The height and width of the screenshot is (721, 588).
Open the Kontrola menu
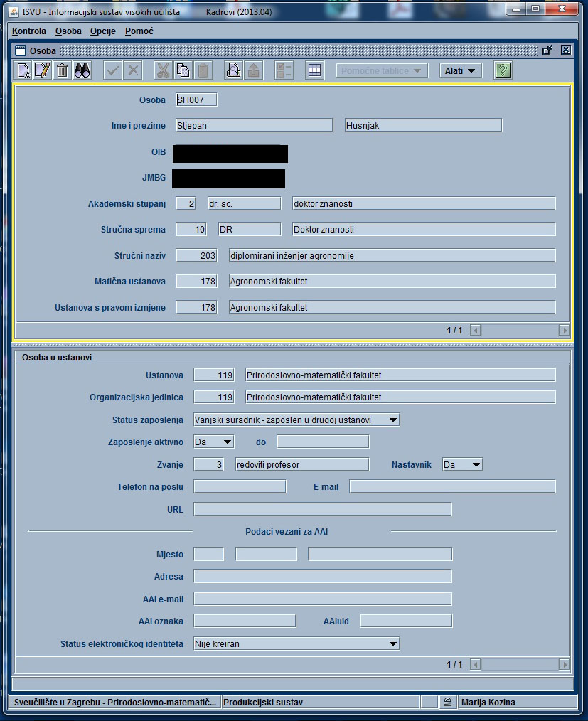29,31
